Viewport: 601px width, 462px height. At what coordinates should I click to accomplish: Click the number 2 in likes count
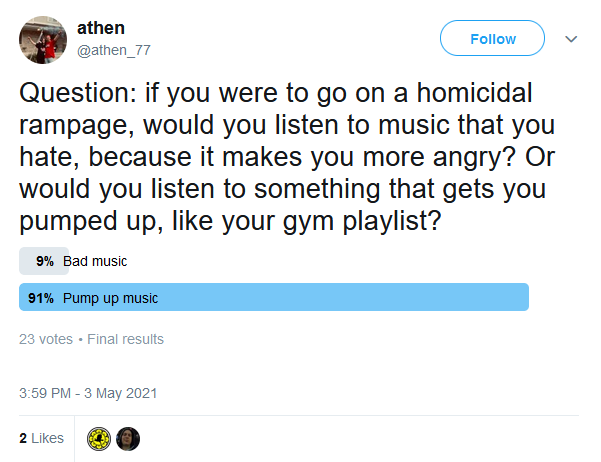pos(23,438)
